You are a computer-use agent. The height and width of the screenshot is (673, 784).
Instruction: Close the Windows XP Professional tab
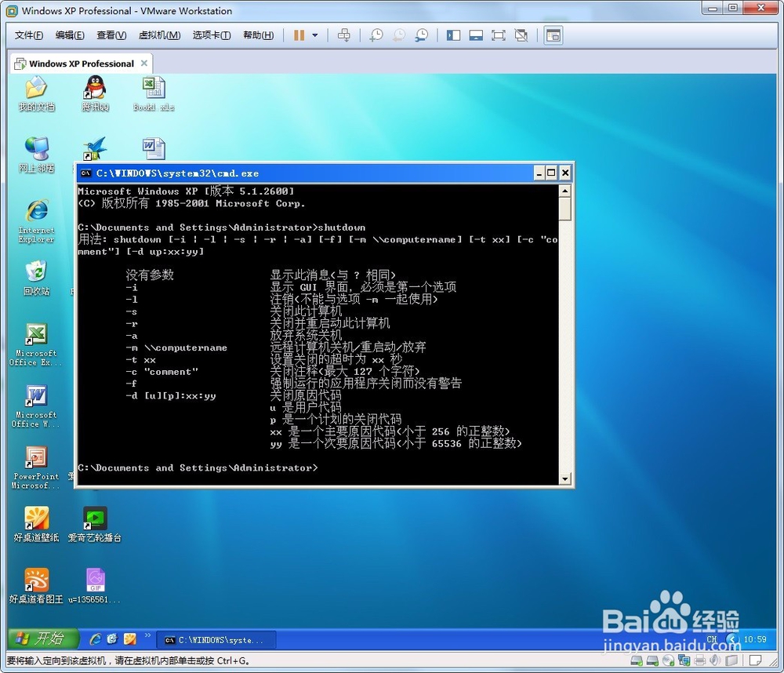[144, 63]
